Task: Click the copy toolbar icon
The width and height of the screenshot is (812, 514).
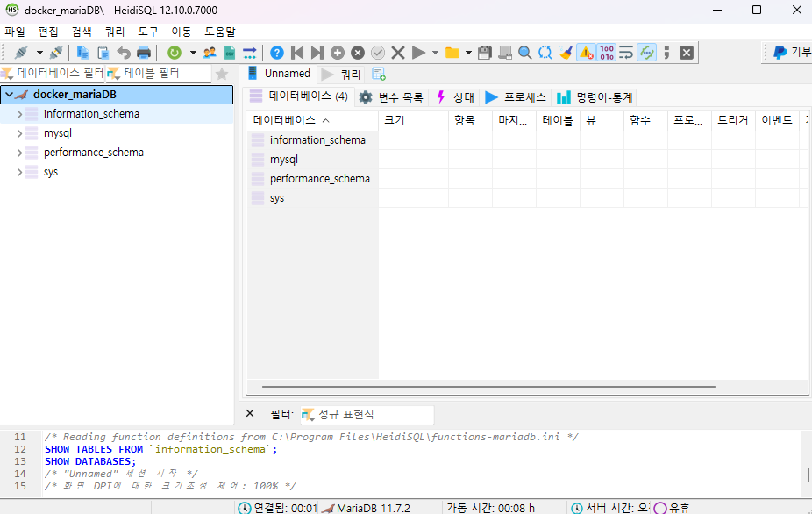Action: coord(82,53)
